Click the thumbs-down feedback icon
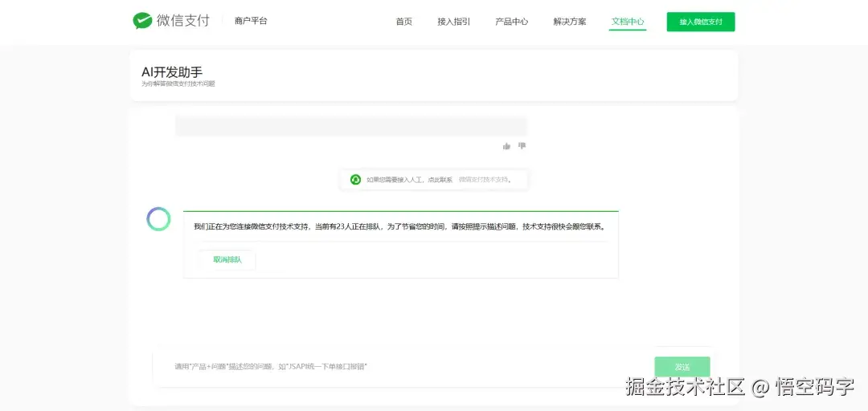 [x=522, y=146]
